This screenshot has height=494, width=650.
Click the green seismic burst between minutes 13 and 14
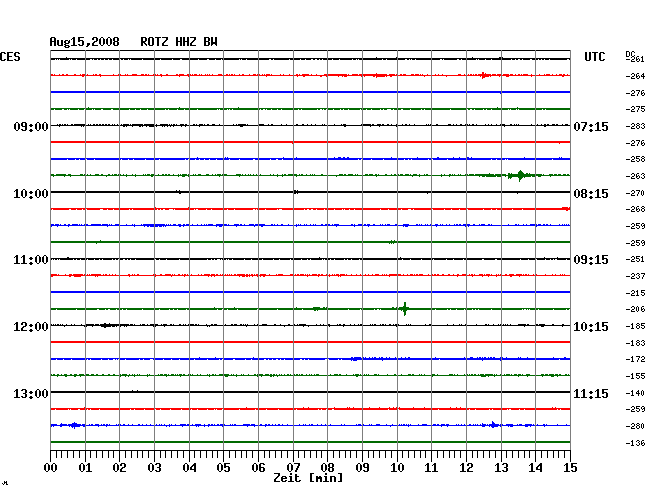[x=520, y=175]
